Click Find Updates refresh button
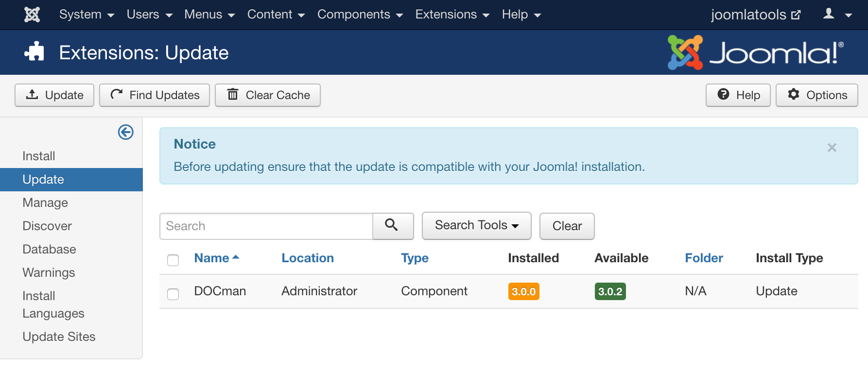The image size is (868, 371). 155,95
